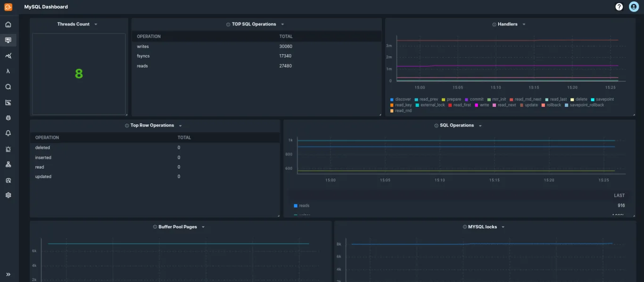Viewport: 644px width, 282px height.
Task: Click the green thread count value 8
Action: [79, 73]
